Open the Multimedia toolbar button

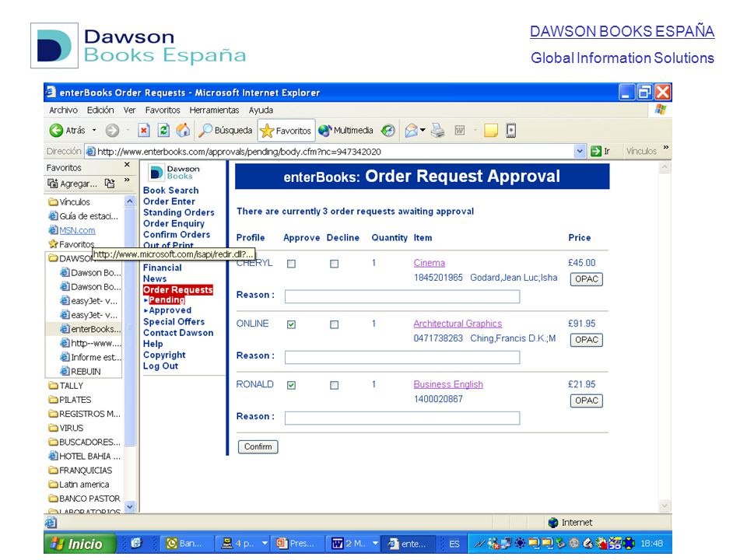click(345, 130)
